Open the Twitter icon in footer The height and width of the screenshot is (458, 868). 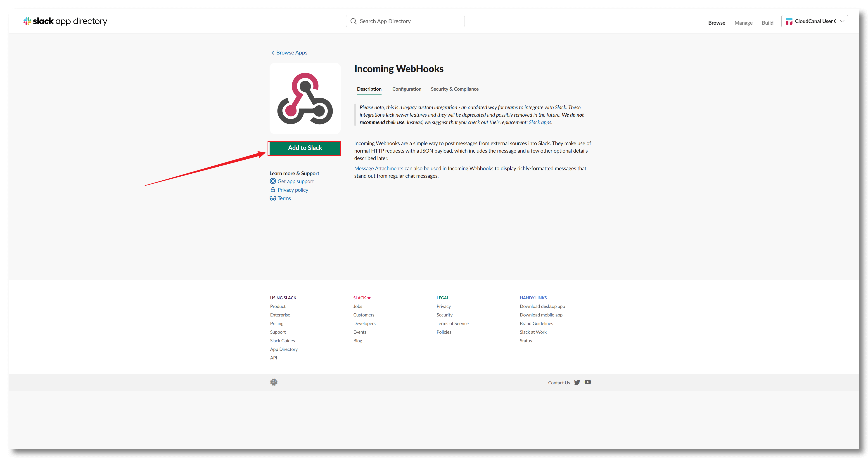577,382
